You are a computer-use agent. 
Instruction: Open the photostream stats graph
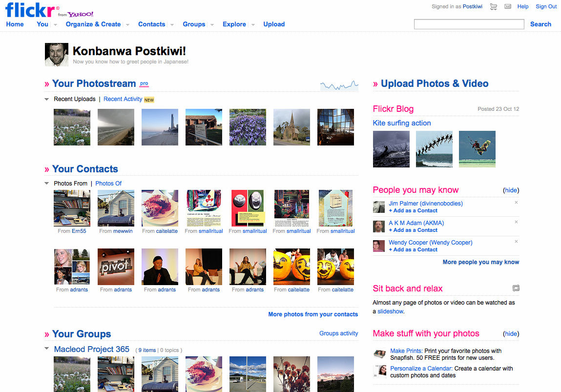pyautogui.click(x=339, y=85)
